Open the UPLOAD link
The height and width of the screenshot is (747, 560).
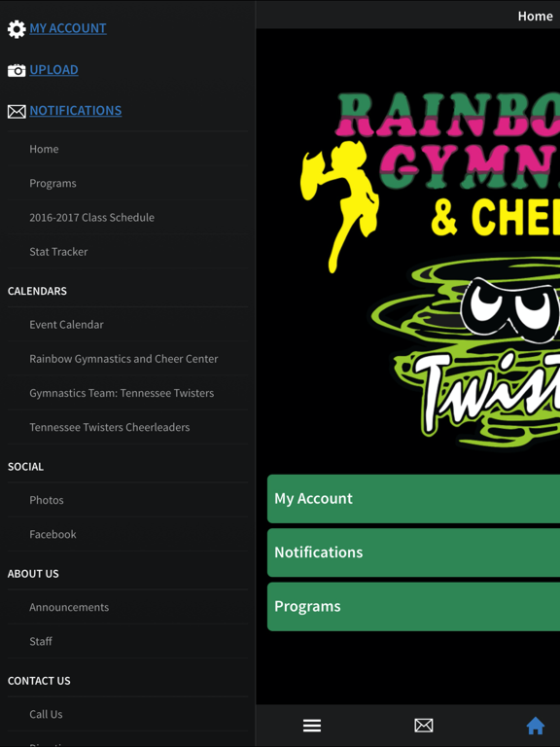pyautogui.click(x=53, y=70)
